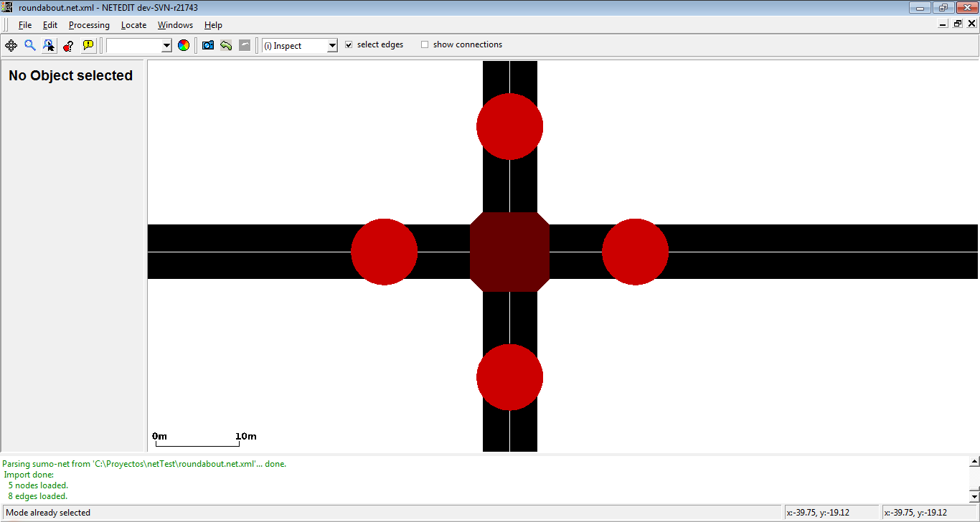980x522 pixels.
Task: Open the Inspect mode dropdown
Action: pos(331,46)
